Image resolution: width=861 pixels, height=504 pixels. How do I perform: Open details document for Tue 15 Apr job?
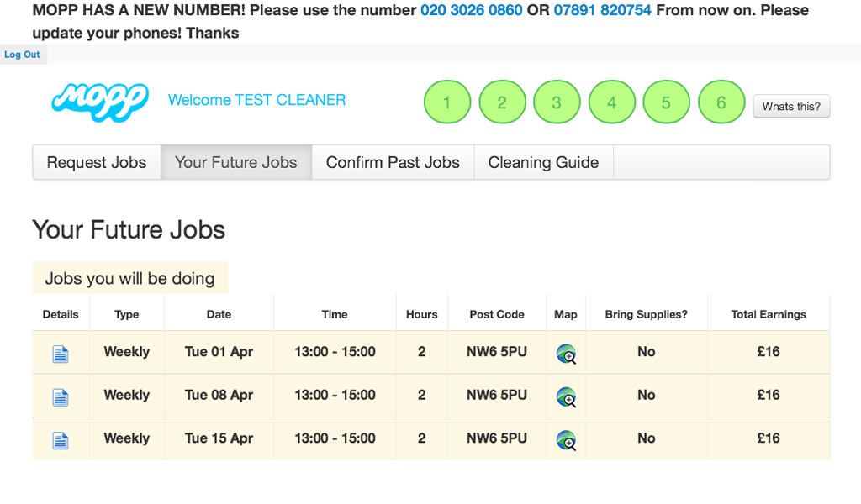tap(61, 440)
